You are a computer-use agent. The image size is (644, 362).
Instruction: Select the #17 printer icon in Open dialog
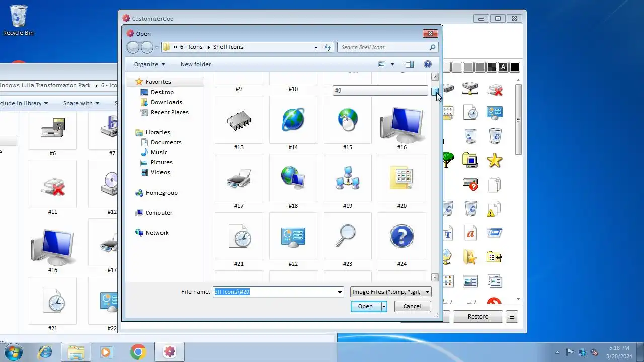[238, 178]
